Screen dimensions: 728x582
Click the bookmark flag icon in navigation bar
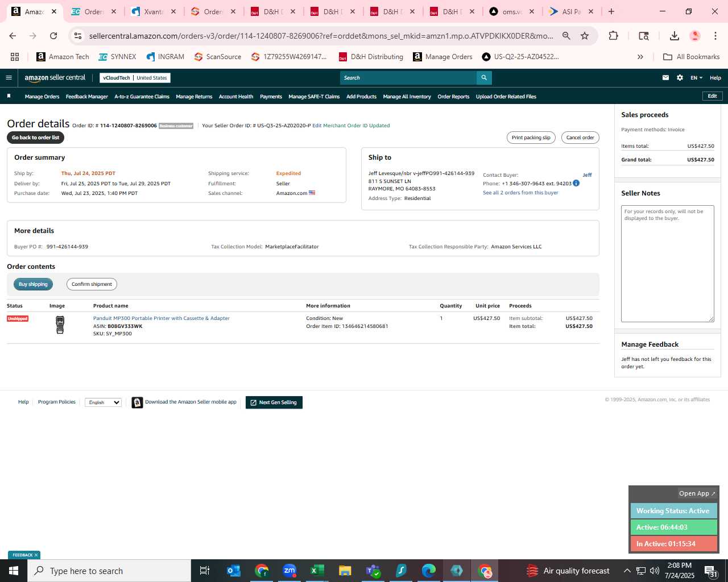click(x=9, y=96)
